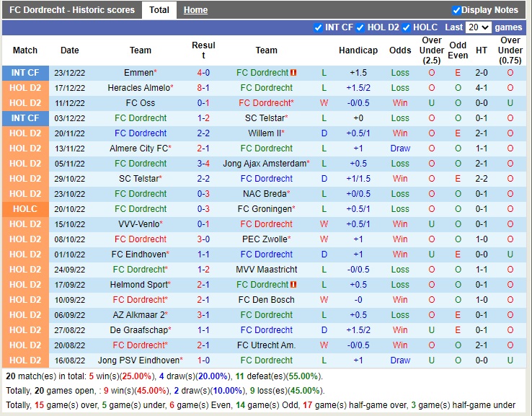Click red card icon in Emmen match row
Image resolution: width=532 pixels, height=416 pixels.
point(293,73)
